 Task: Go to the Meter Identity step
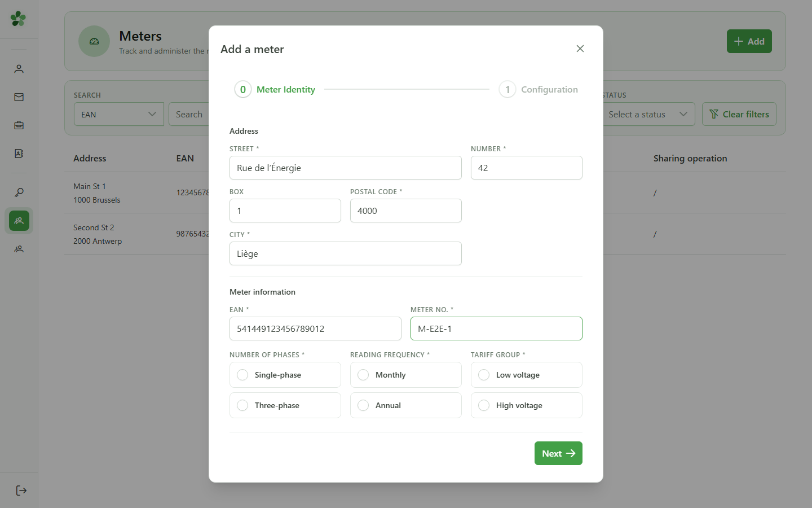(275, 89)
